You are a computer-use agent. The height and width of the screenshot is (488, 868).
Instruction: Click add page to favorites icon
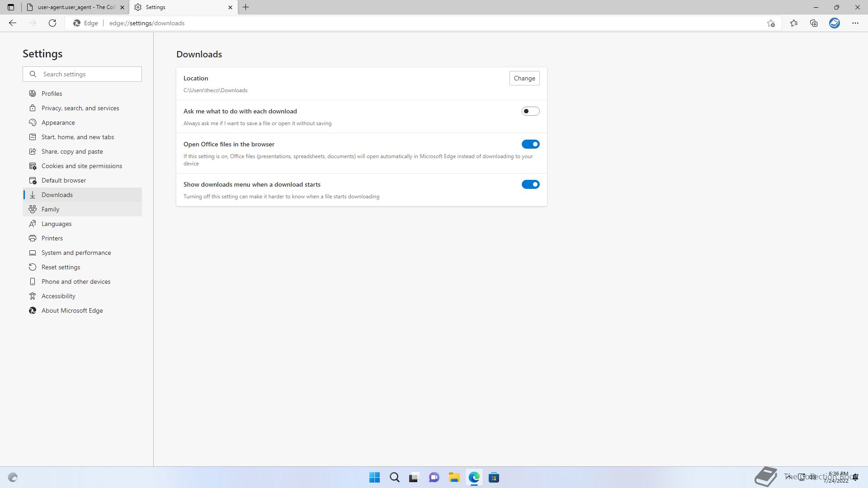coord(771,23)
